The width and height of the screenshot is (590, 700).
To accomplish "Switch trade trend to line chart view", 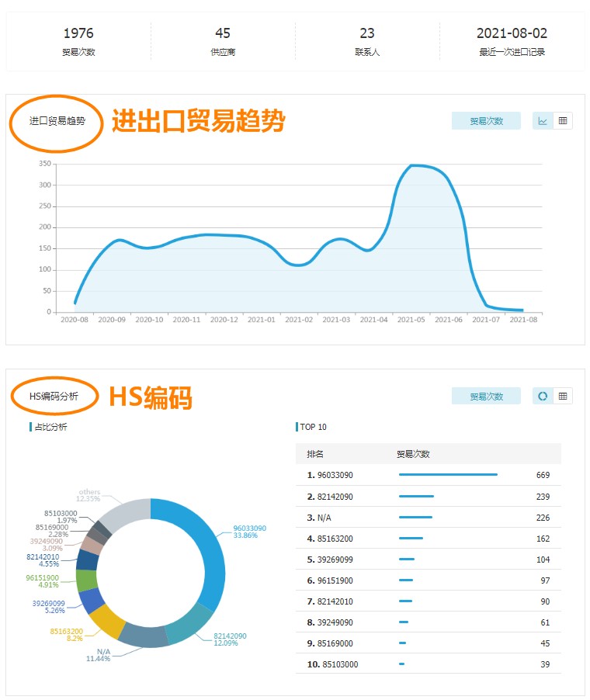I will pyautogui.click(x=543, y=121).
